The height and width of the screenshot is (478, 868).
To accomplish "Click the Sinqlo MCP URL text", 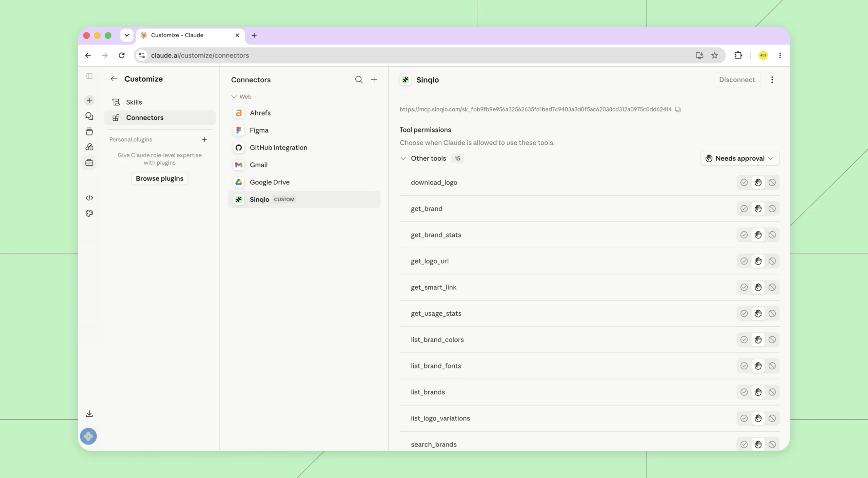I will click(x=535, y=109).
